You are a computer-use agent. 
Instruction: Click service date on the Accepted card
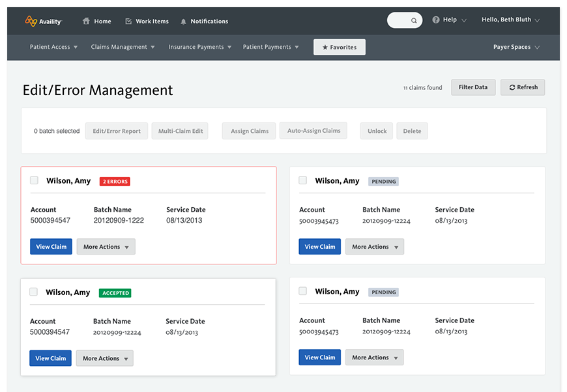point(182,332)
